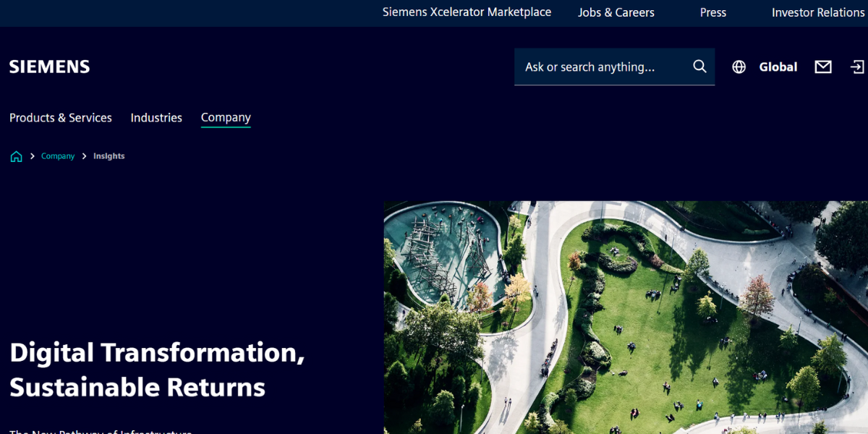Click the Ask or search anything field
This screenshot has height=434, width=868.
tap(600, 66)
